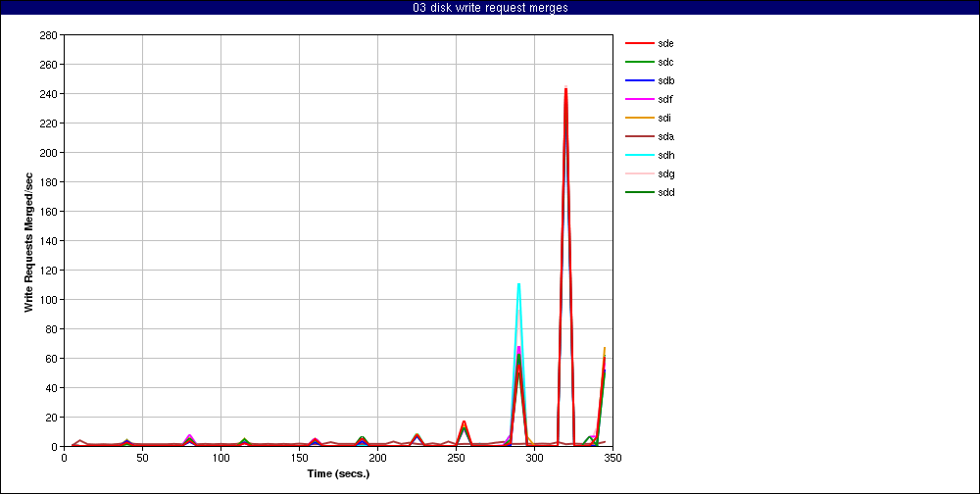
Task: Click the 'Time (secs.)' axis label
Action: click(338, 474)
